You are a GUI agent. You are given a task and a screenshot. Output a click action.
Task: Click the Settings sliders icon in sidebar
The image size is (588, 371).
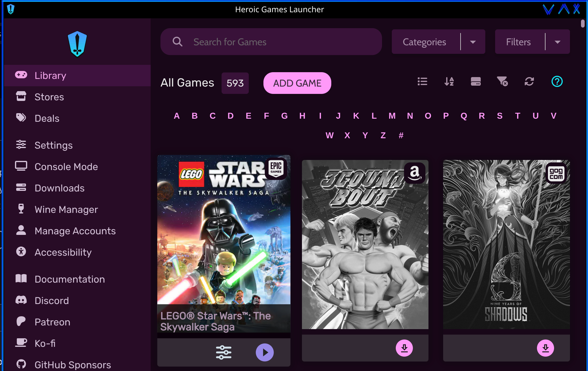tap(21, 144)
